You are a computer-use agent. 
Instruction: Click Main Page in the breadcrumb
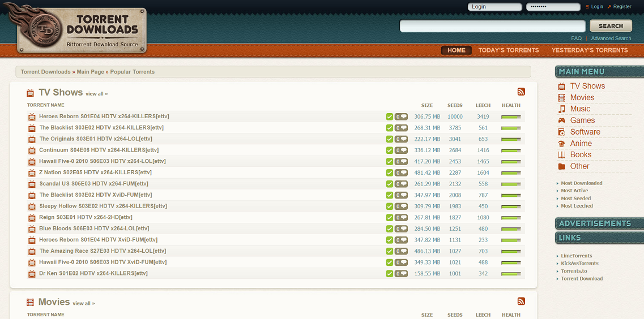[x=91, y=72]
